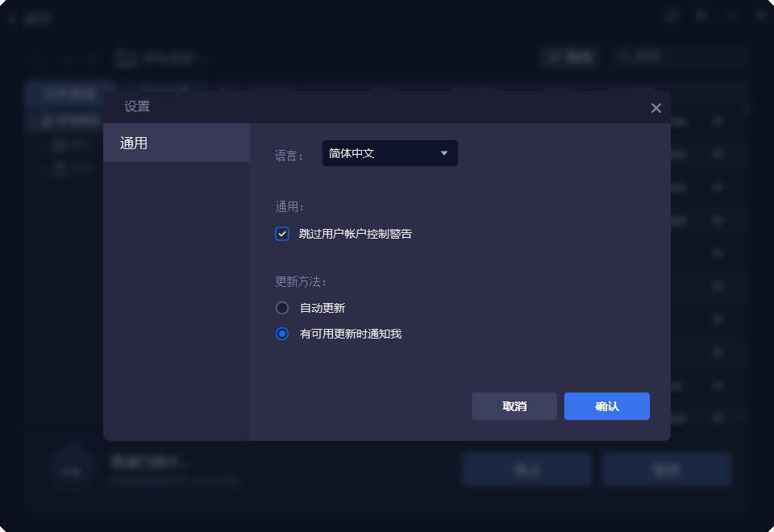Select the 自动更新 radio option
This screenshot has width=774, height=532.
282,307
